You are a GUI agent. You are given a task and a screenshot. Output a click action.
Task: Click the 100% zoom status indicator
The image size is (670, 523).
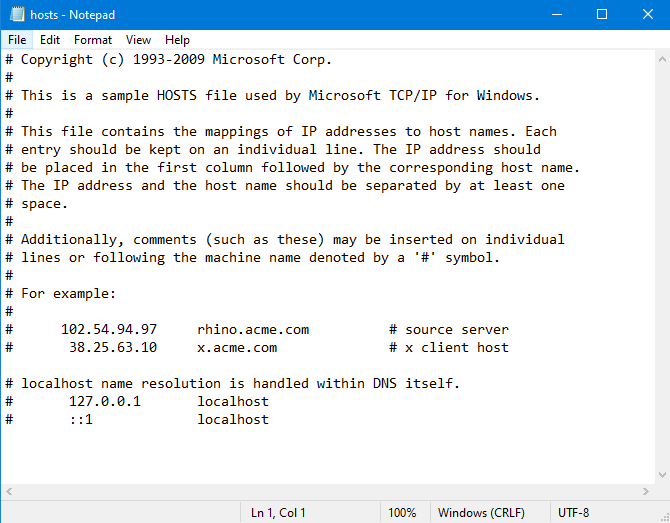point(402,513)
